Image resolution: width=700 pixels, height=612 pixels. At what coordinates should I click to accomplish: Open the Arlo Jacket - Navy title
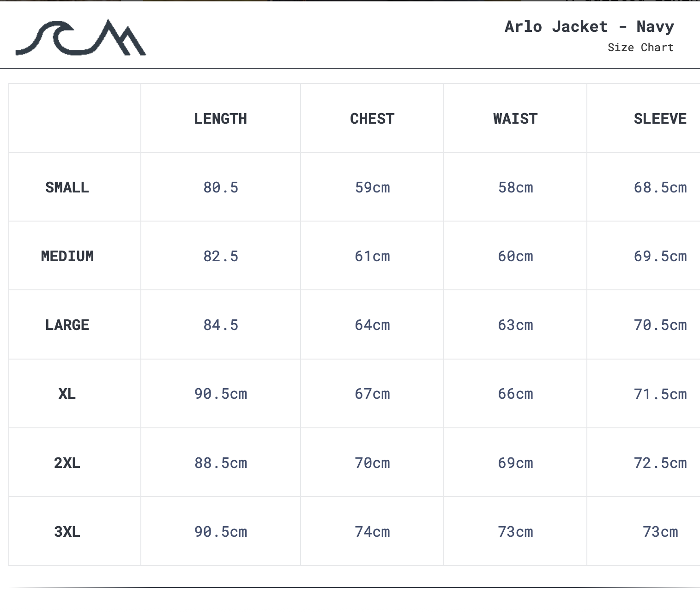pos(588,26)
